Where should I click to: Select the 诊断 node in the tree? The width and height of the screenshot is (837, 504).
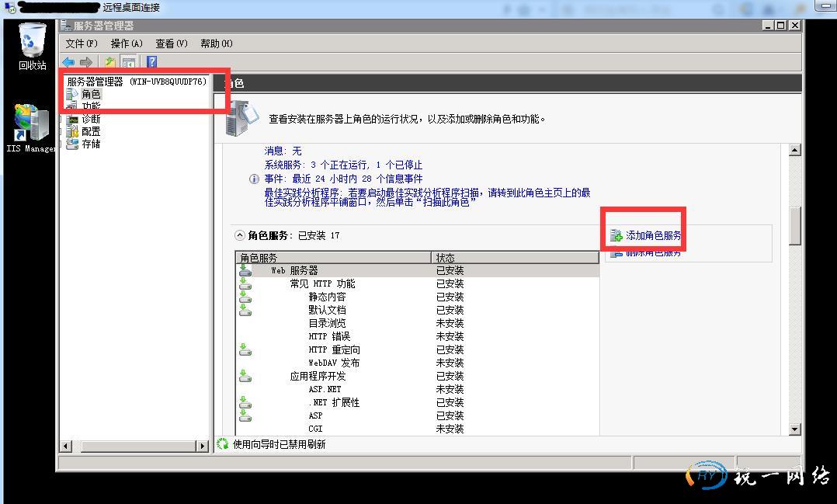click(x=91, y=119)
